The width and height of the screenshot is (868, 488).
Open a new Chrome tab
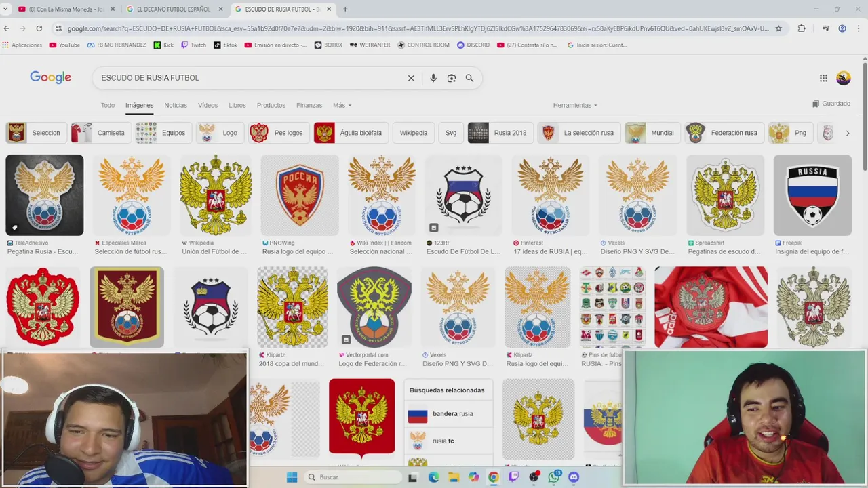tap(345, 9)
